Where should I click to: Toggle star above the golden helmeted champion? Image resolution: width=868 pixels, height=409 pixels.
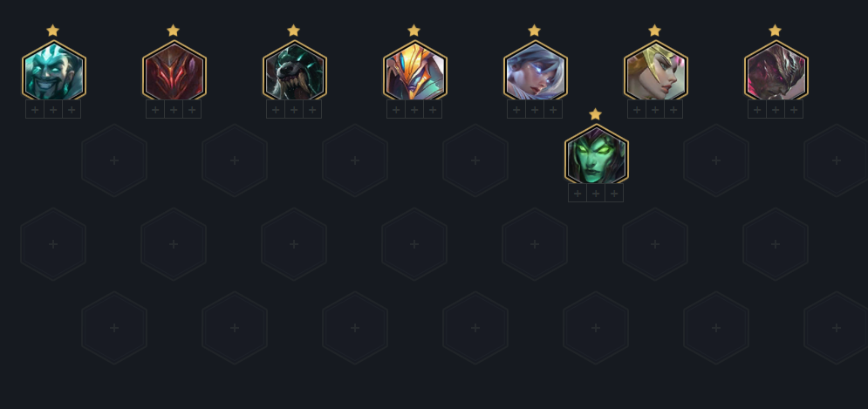coord(413,31)
